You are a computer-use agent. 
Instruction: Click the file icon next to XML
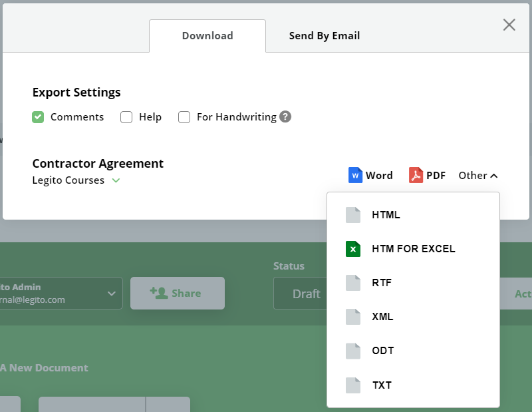353,317
